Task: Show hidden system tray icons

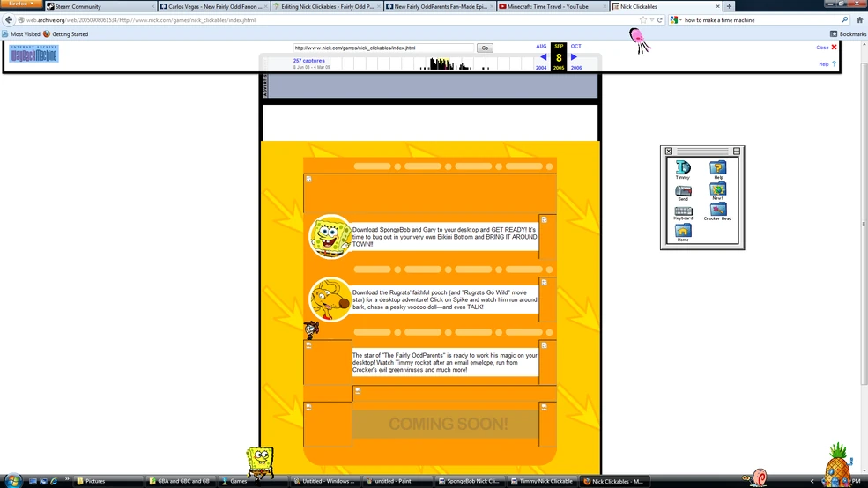Action: [x=812, y=481]
